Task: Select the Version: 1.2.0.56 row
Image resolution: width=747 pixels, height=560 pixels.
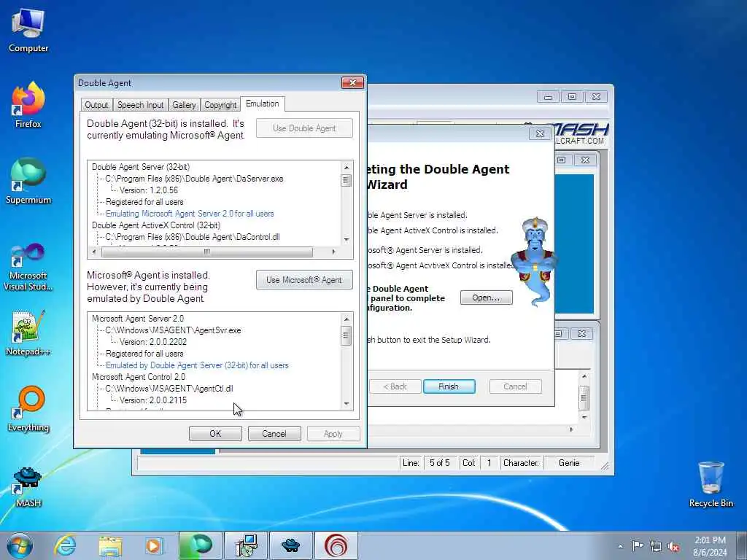Action: (148, 190)
